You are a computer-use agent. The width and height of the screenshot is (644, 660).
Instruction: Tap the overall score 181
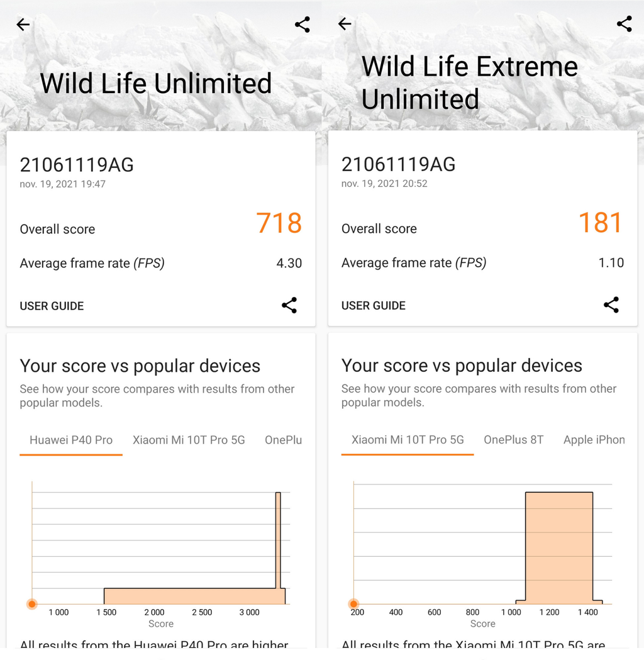(x=601, y=223)
